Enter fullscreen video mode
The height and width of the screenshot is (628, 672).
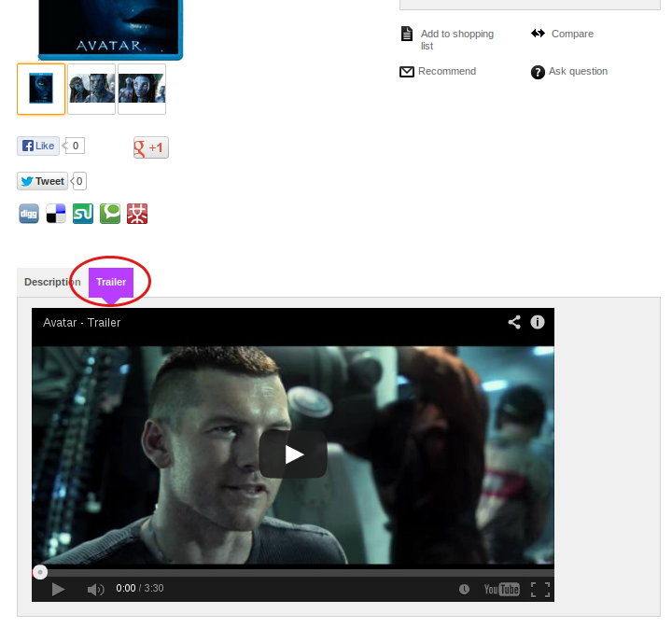(540, 590)
